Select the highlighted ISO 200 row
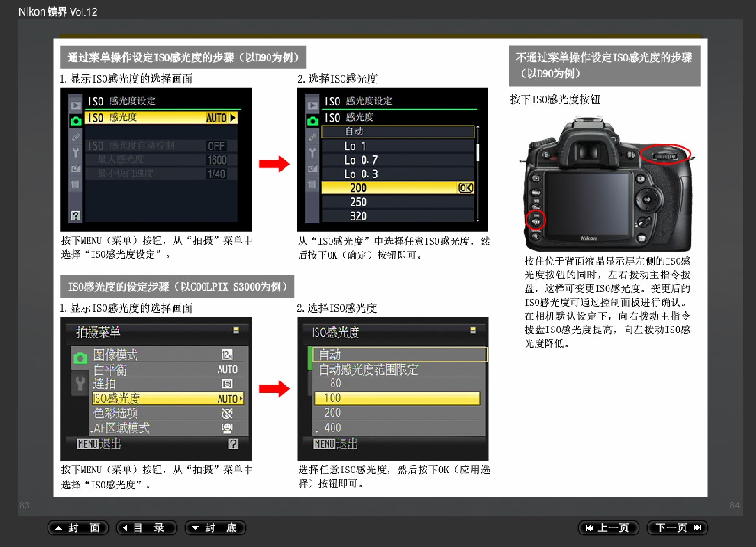The height and width of the screenshot is (547, 756). tap(398, 188)
